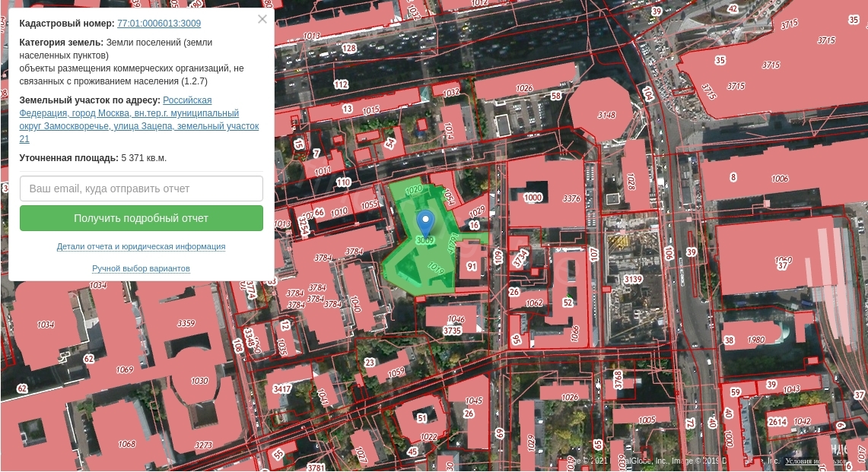
Task: Click the parcel labeled 3359
Action: coord(186,324)
